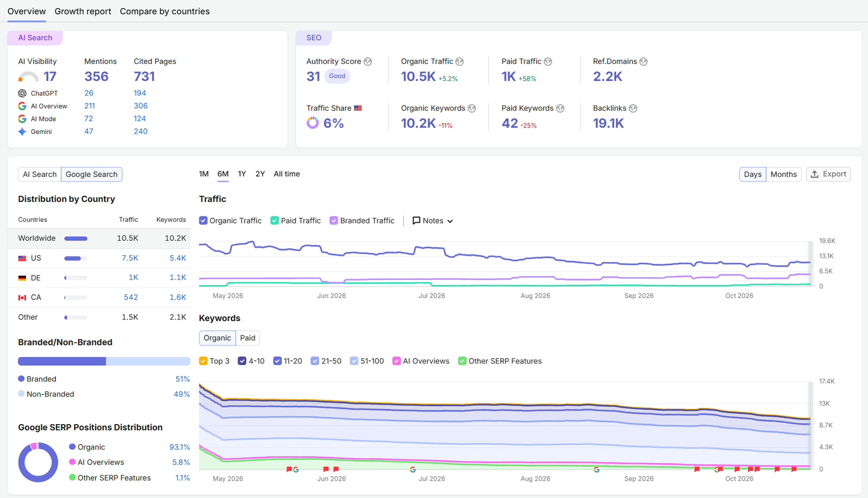This screenshot has width=868, height=498.
Task: Click the Traffic Share donut icon
Action: click(x=312, y=123)
